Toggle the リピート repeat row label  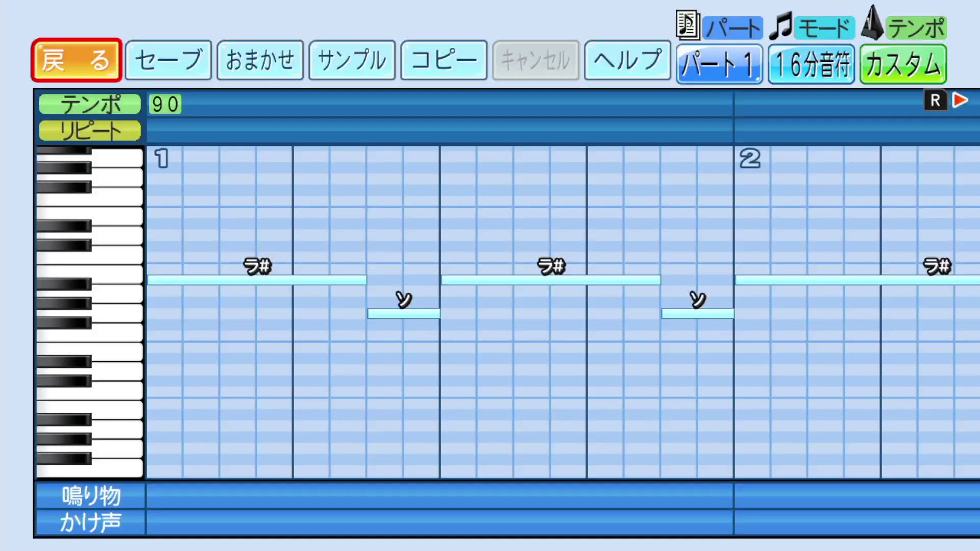click(x=90, y=131)
